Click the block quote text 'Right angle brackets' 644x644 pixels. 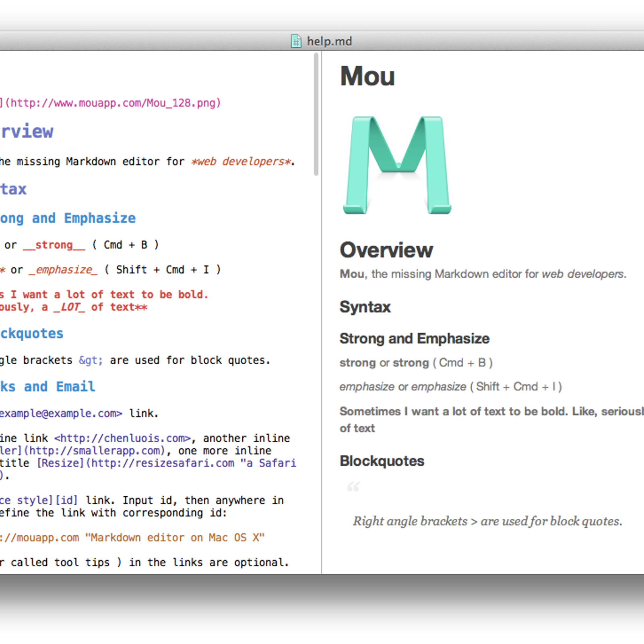coord(488,521)
